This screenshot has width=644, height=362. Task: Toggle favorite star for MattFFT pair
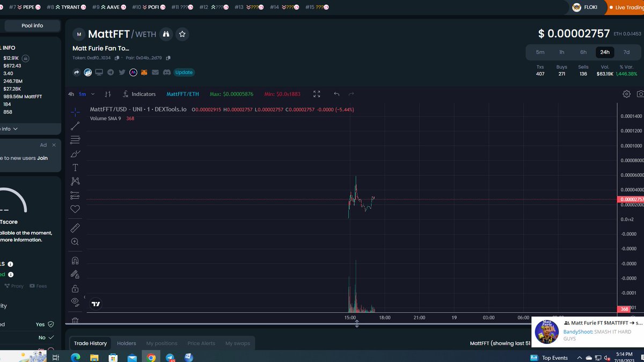point(182,34)
